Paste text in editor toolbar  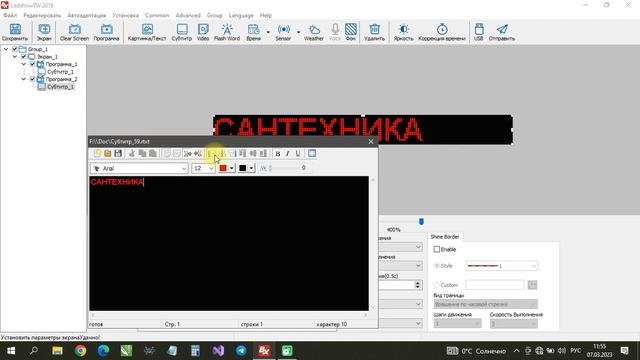tap(152, 153)
